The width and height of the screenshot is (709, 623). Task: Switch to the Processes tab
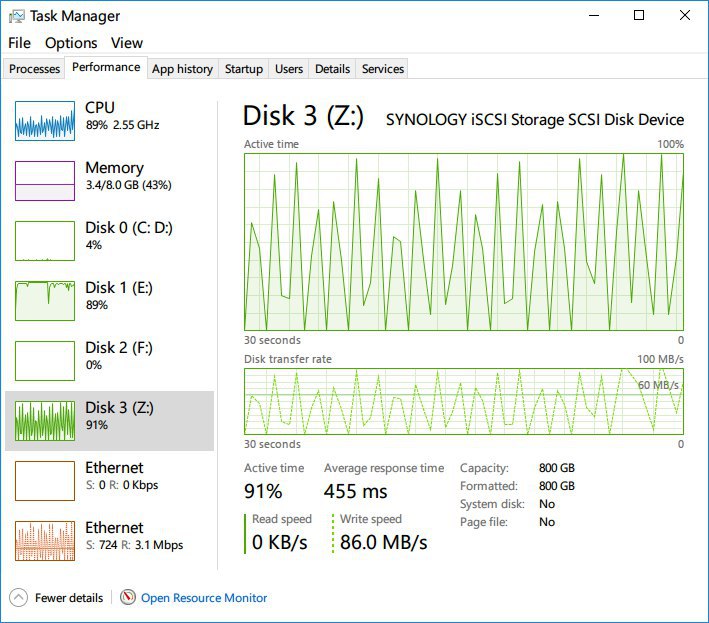[x=34, y=69]
